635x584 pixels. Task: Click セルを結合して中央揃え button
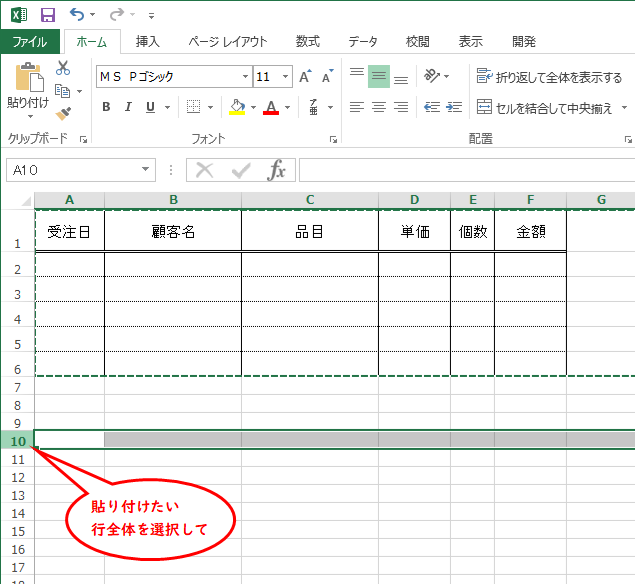tap(549, 108)
